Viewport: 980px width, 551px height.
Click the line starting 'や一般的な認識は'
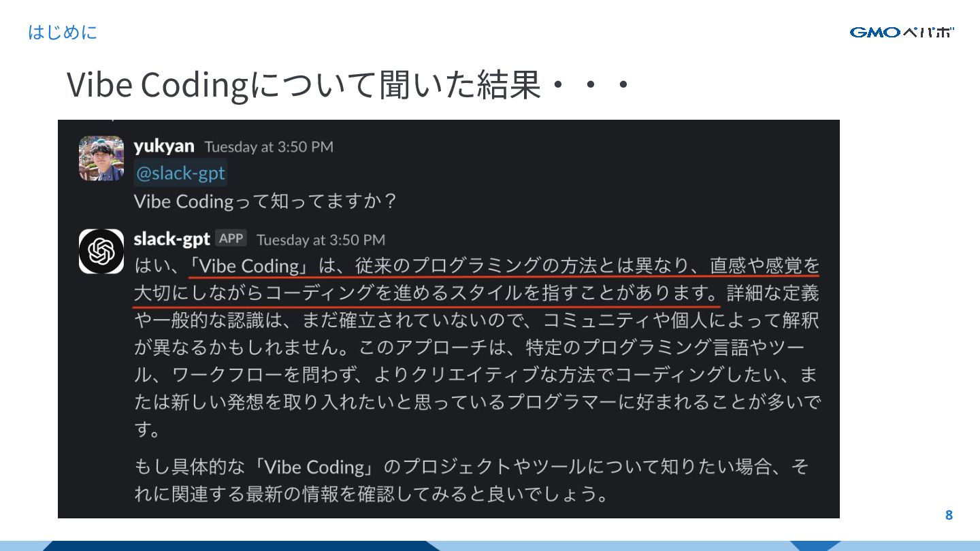coord(476,320)
